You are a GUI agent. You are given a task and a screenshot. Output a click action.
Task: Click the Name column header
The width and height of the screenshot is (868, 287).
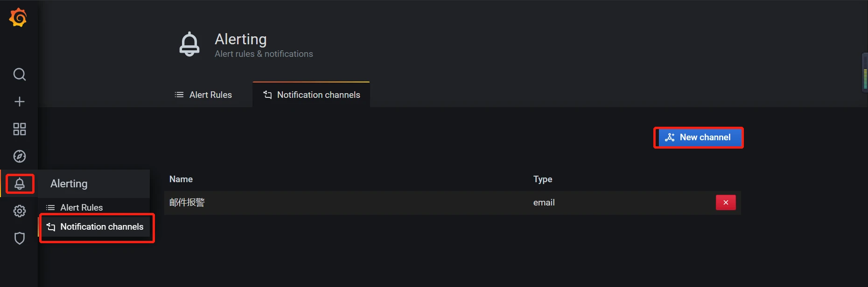pyautogui.click(x=181, y=179)
